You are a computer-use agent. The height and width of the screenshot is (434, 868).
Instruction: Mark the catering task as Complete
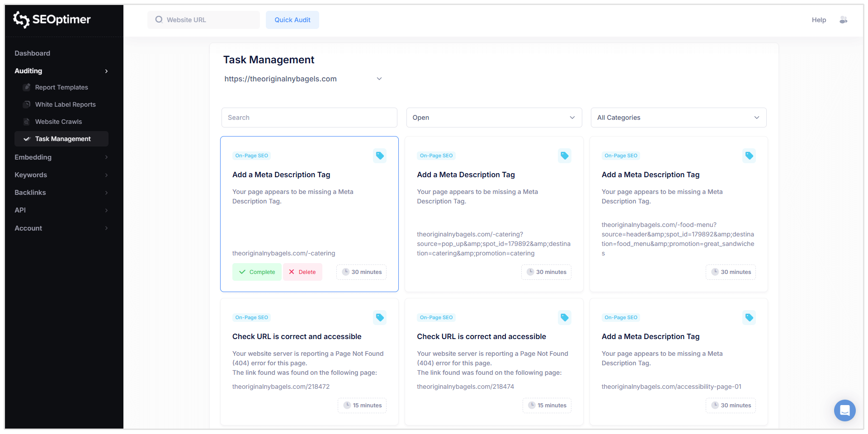point(256,272)
